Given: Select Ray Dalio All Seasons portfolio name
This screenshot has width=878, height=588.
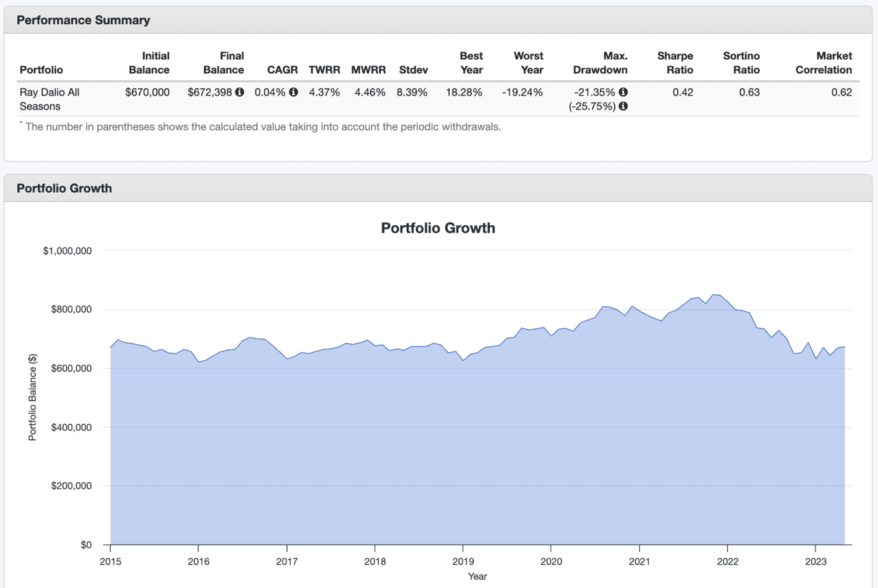Looking at the screenshot, I should click(x=50, y=99).
